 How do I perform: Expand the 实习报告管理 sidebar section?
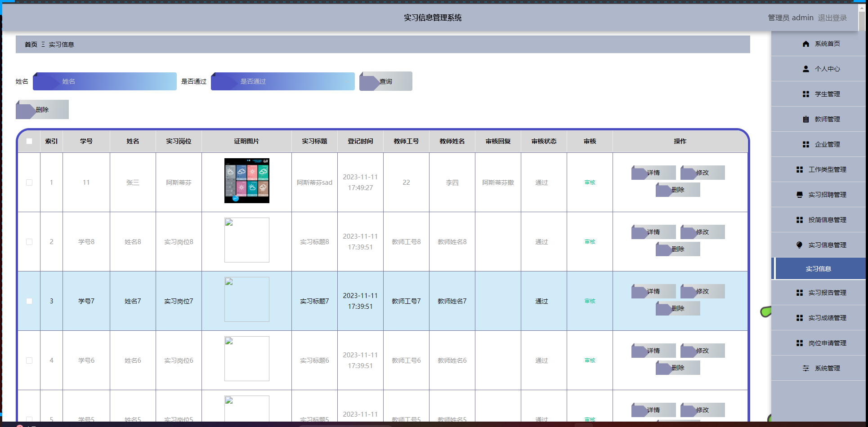point(827,293)
